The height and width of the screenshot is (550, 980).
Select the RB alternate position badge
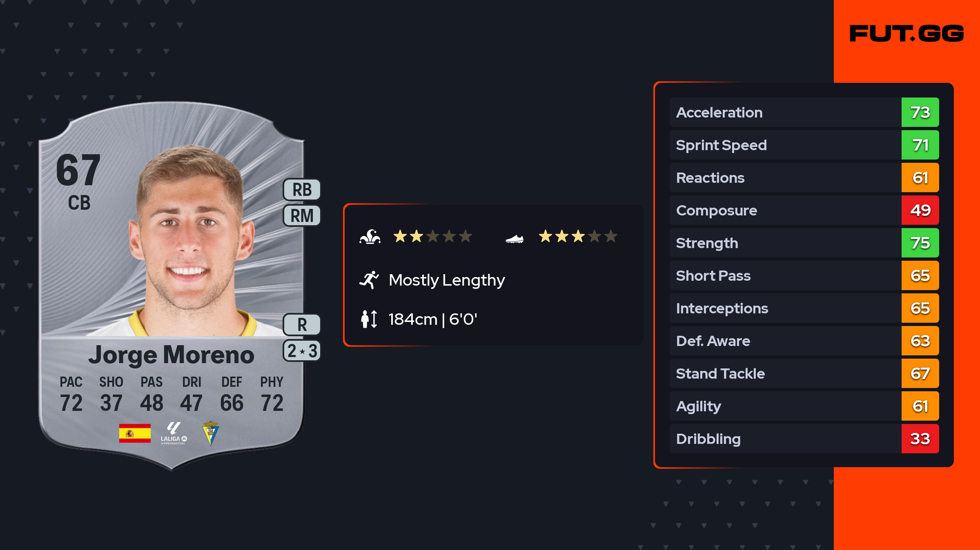coord(302,190)
